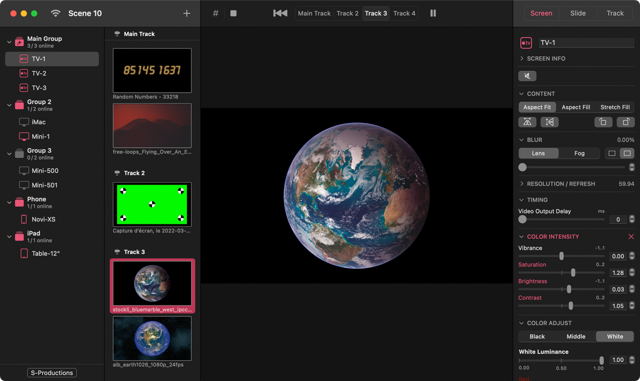Select the dashed-rectangle blur region icon

[x=612, y=154]
